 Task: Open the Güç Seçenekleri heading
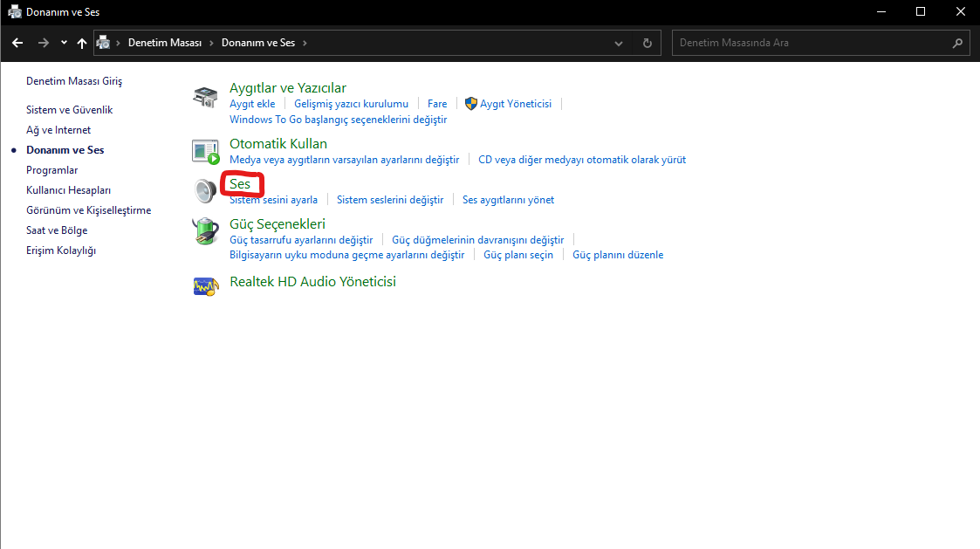tap(278, 223)
